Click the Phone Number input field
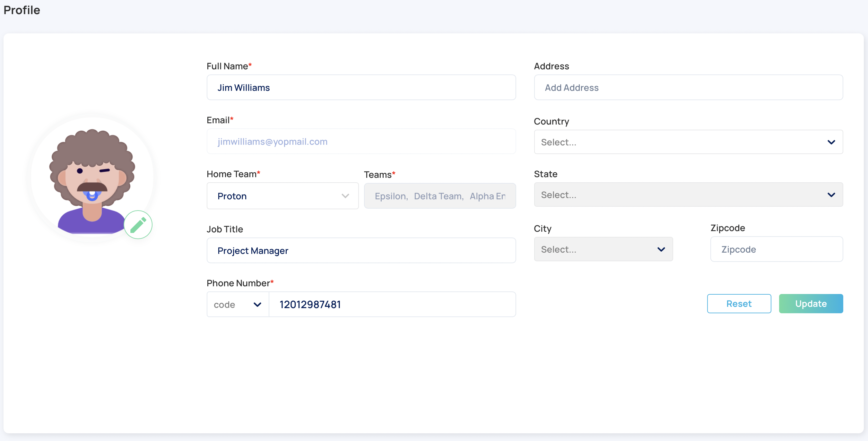 [x=393, y=304]
